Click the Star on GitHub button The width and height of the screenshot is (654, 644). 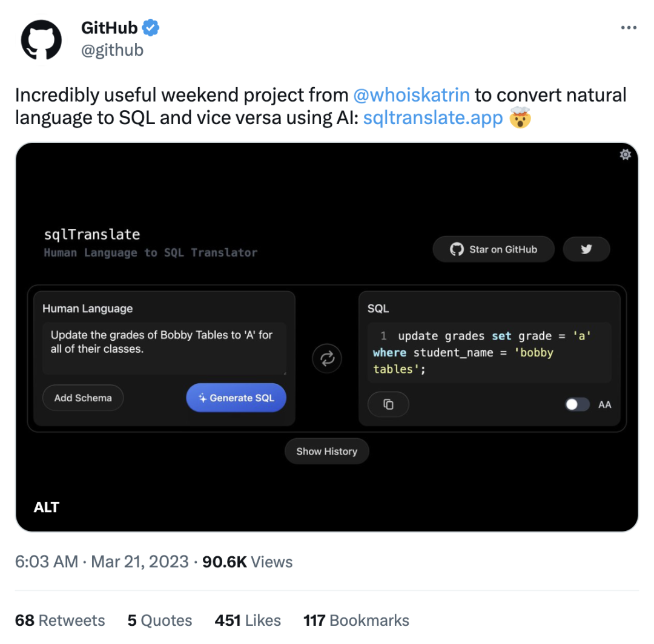tap(494, 249)
